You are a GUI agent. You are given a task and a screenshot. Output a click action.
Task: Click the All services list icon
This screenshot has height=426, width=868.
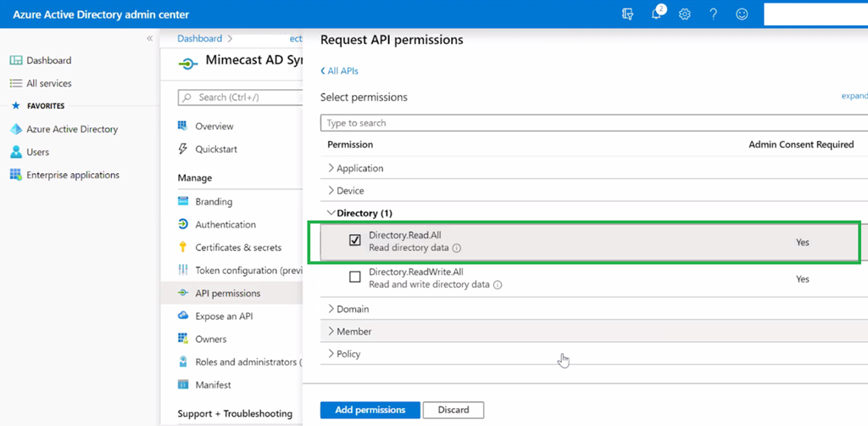(x=16, y=83)
